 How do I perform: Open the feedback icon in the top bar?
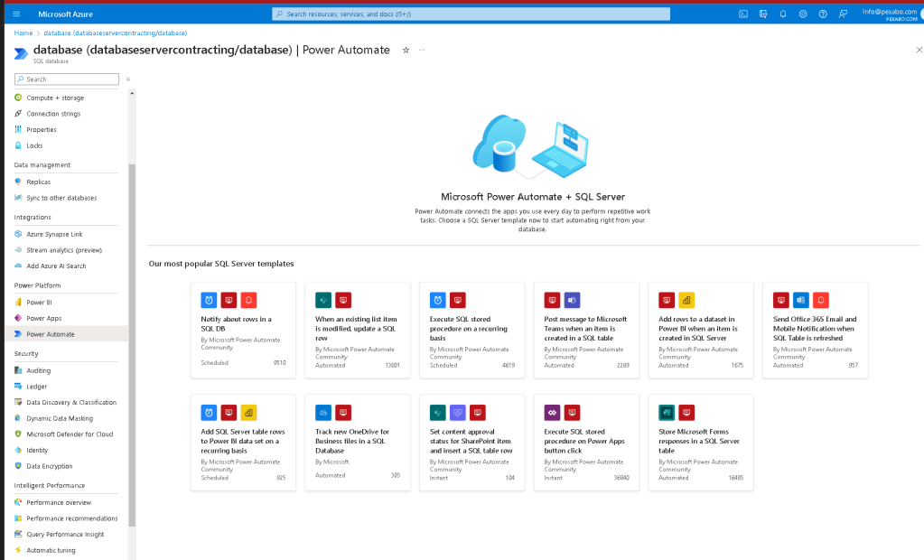coord(843,14)
